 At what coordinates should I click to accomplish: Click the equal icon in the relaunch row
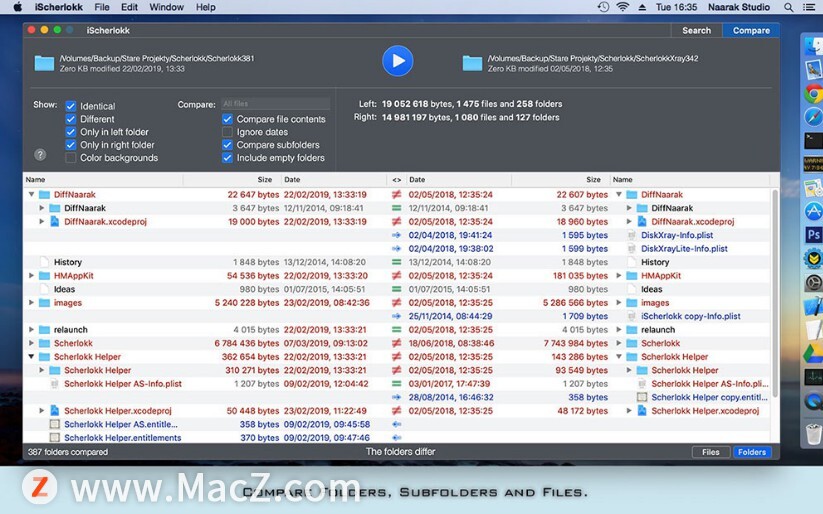(396, 330)
